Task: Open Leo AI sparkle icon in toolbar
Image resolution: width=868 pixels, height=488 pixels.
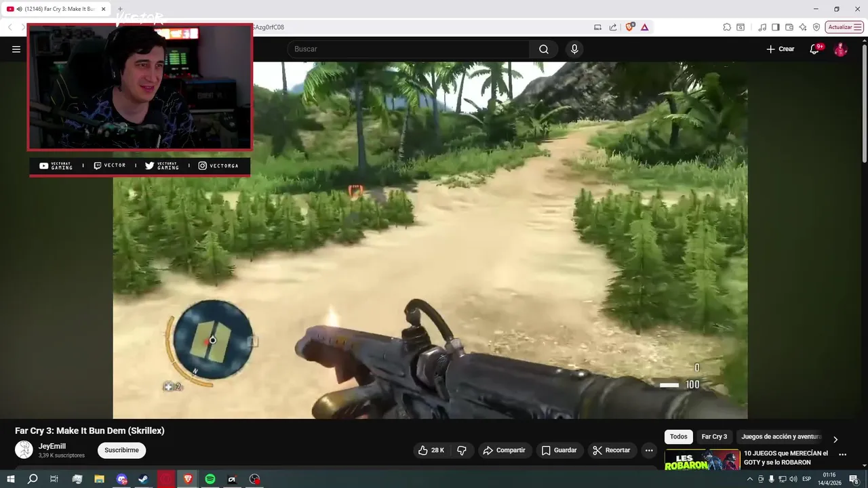Action: pos(803,27)
